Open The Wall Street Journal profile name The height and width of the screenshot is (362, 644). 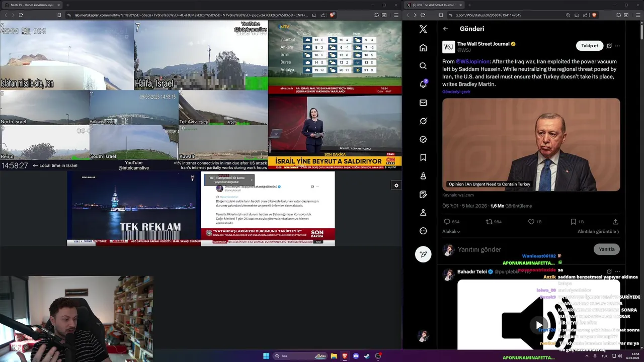(484, 44)
